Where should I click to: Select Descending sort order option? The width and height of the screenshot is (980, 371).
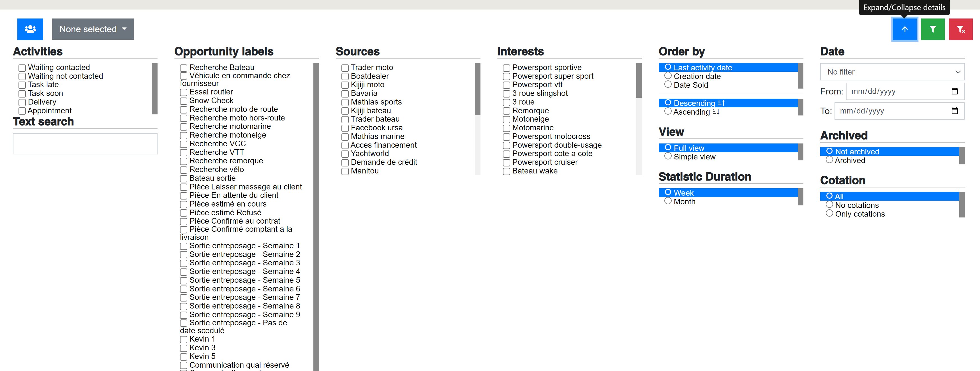668,103
